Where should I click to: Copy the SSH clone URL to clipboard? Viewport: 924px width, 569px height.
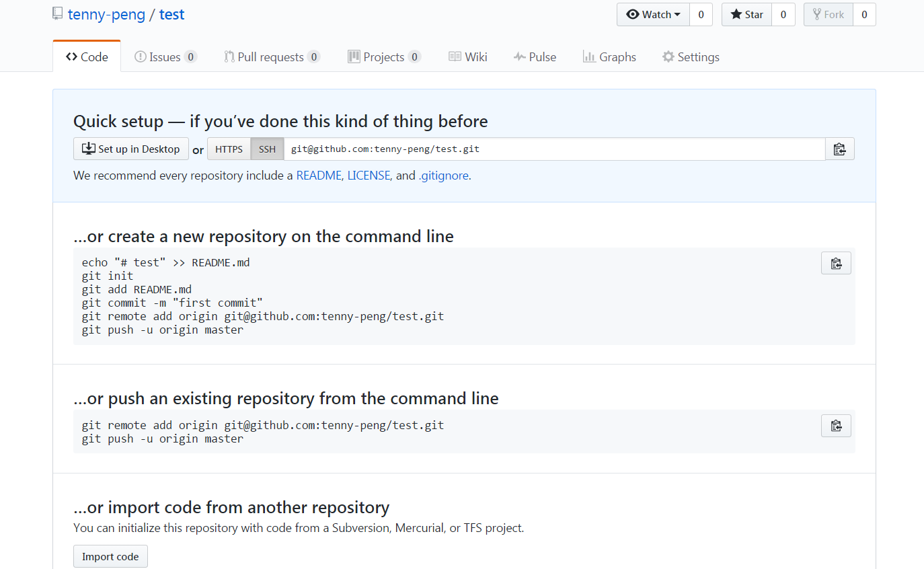839,149
